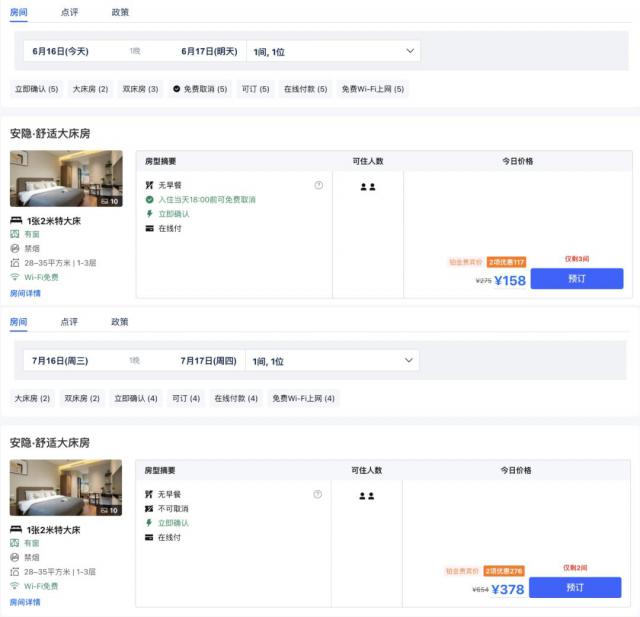The image size is (640, 617).
Task: Click the bed icon beside 1张2米特大床, ¥158 room
Action: pos(16,221)
